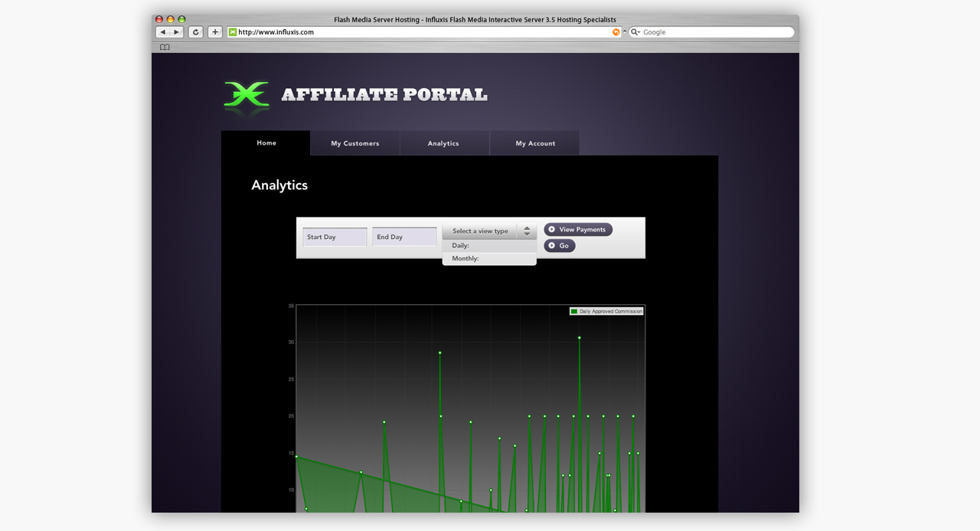Click the View Payments button
The image size is (980, 531).
tap(578, 229)
